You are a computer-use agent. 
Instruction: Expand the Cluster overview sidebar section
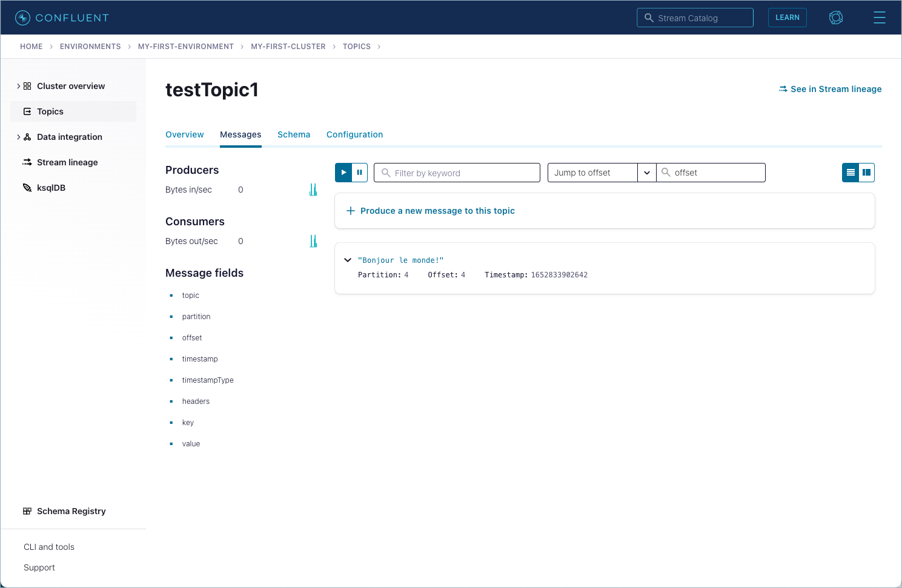tap(18, 85)
